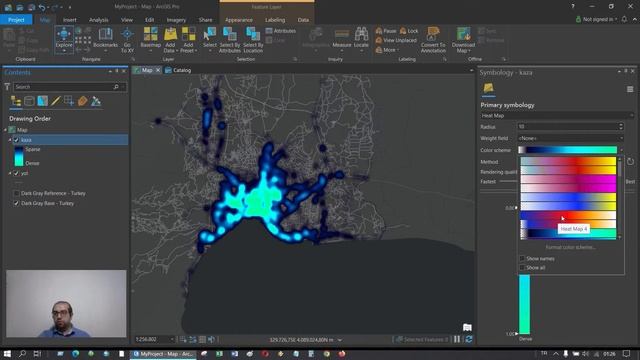Select the magenta-pink color scheme
Viewport: 640px width, 360px height.
tap(568, 179)
